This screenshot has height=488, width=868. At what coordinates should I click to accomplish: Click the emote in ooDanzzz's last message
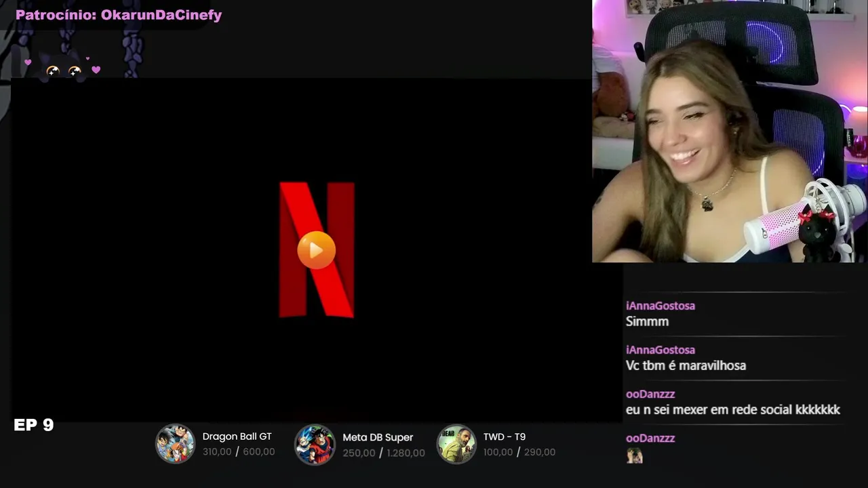[x=635, y=455]
